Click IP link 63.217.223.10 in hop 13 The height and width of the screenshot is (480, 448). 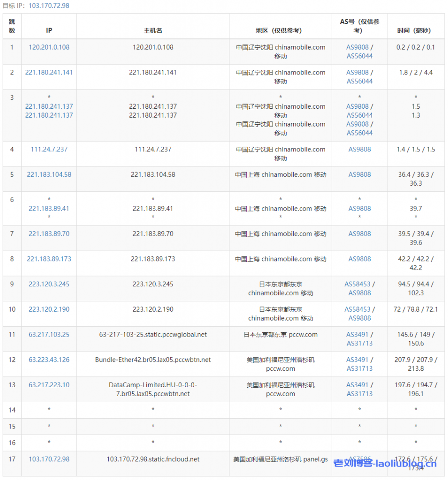[48, 385]
